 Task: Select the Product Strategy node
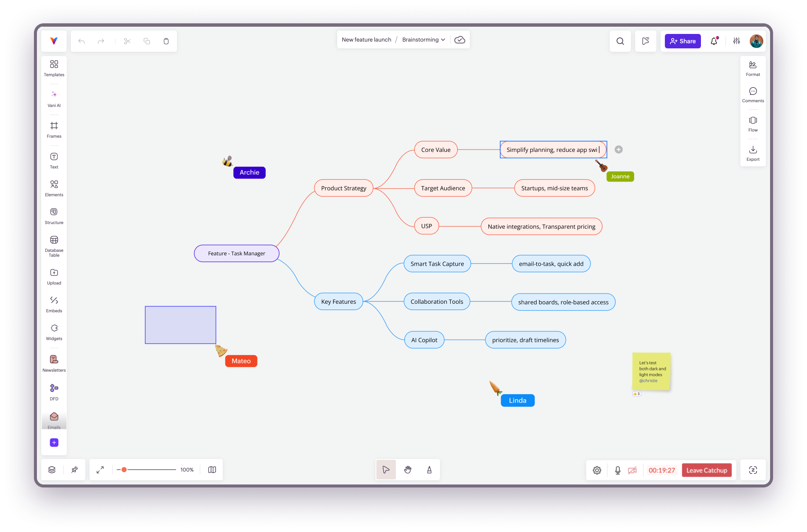(x=344, y=188)
